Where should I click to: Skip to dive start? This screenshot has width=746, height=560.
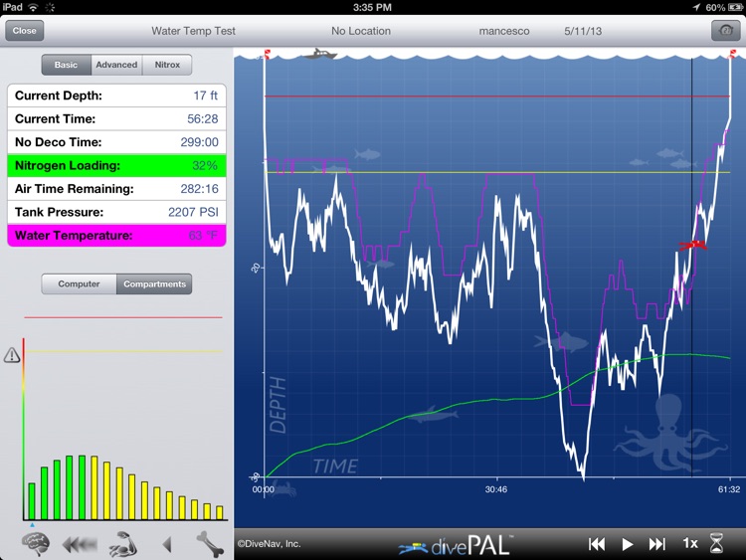click(x=597, y=544)
